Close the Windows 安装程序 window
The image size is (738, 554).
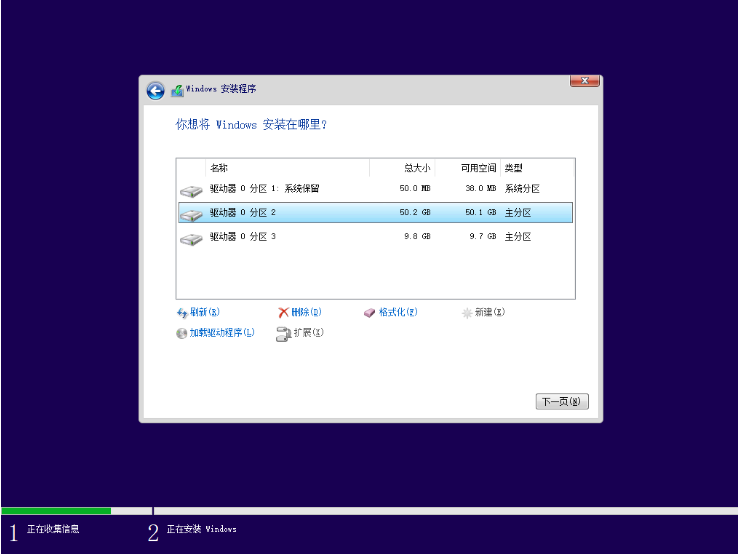tap(584, 81)
